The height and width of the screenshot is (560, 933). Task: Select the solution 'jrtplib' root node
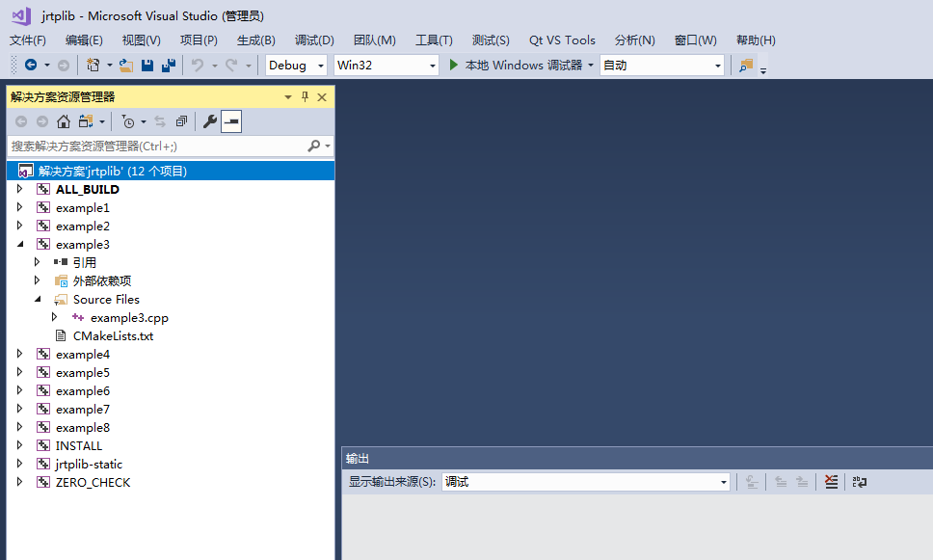171,171
